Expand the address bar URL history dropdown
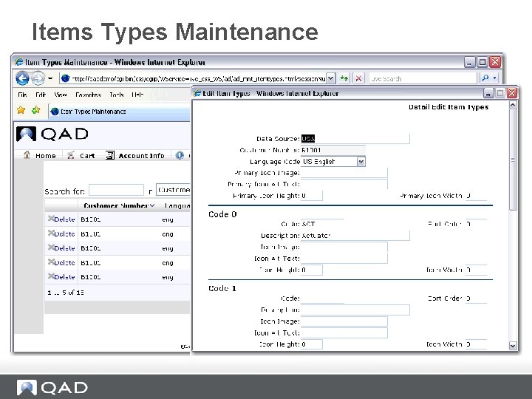The width and height of the screenshot is (532, 399). coord(331,78)
